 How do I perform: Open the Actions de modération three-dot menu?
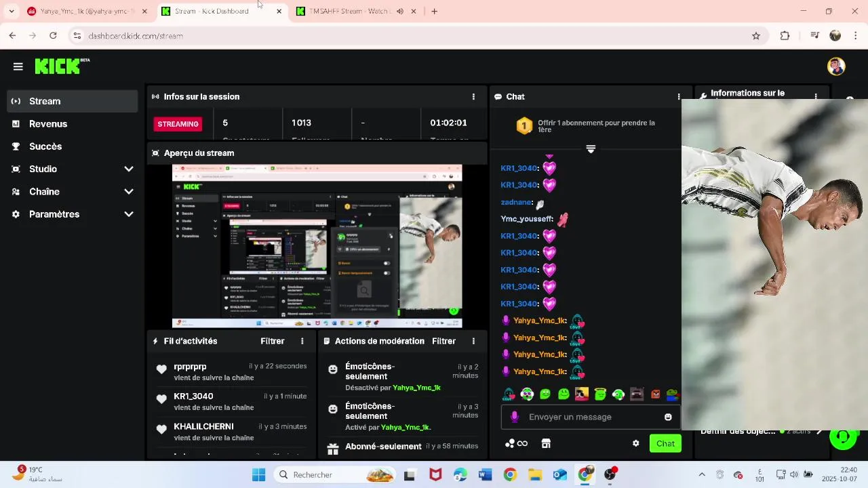pyautogui.click(x=473, y=341)
